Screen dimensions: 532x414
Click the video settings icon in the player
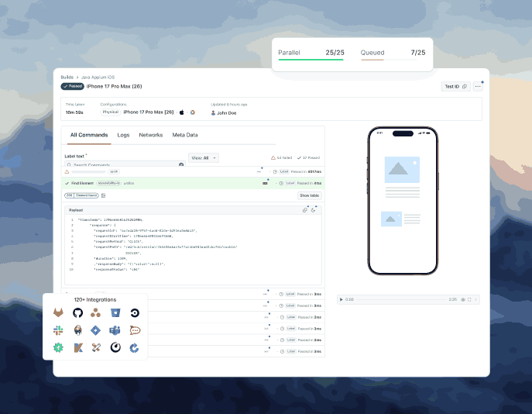[x=463, y=299]
